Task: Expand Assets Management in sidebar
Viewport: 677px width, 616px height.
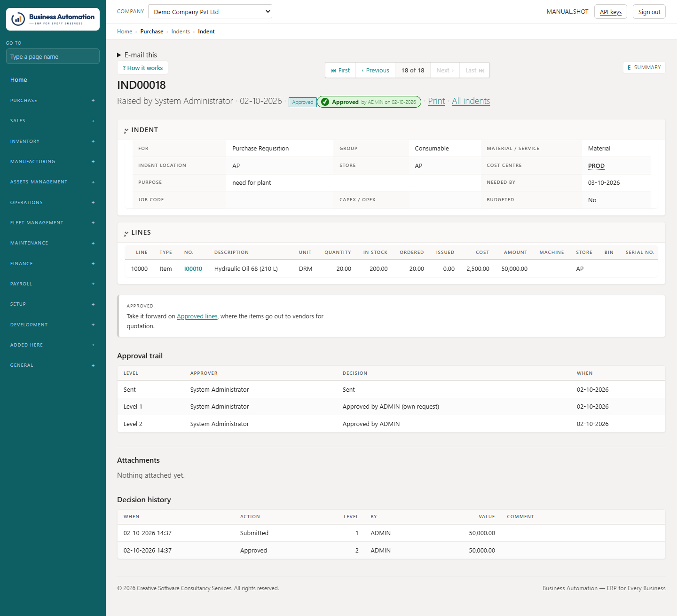Action: click(53, 182)
